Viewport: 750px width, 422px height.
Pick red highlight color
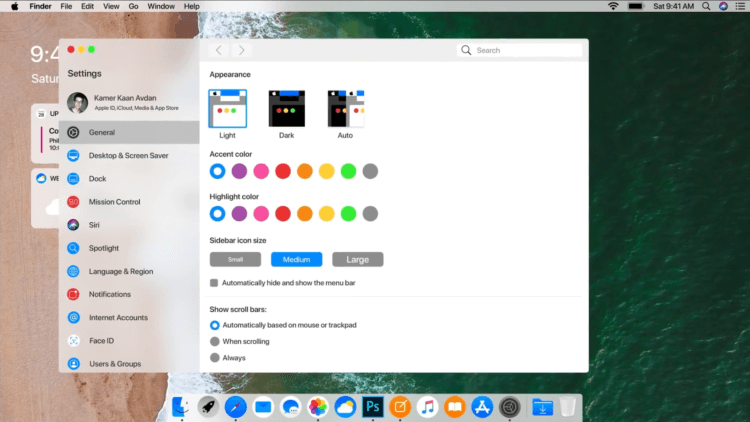[x=283, y=214]
